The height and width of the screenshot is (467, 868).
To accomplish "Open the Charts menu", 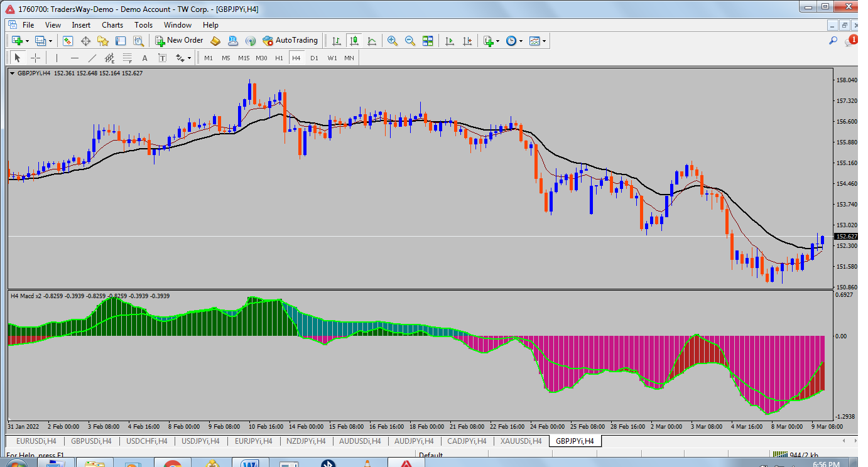I will [112, 25].
